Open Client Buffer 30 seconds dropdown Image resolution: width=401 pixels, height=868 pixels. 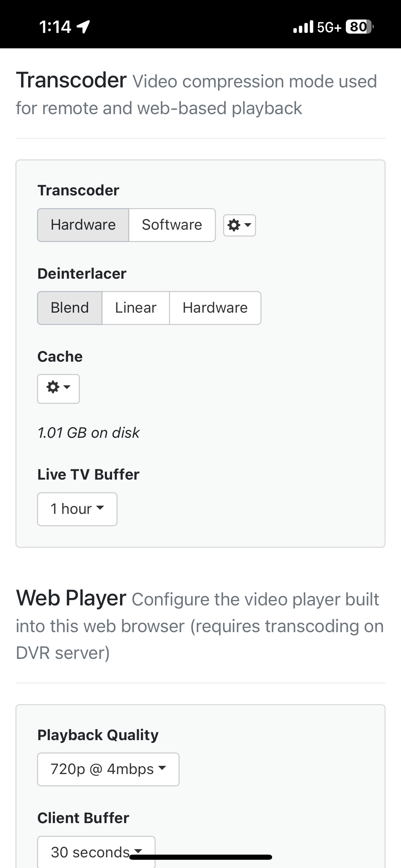pos(96,852)
